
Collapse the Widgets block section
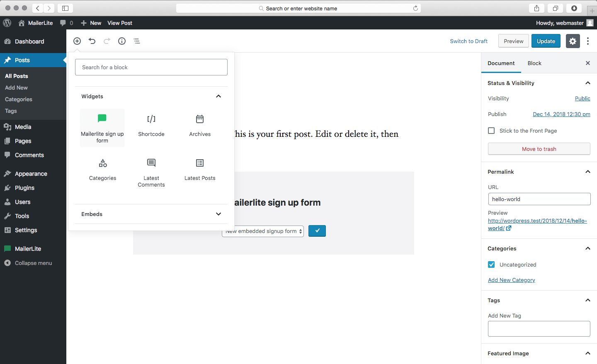(218, 96)
